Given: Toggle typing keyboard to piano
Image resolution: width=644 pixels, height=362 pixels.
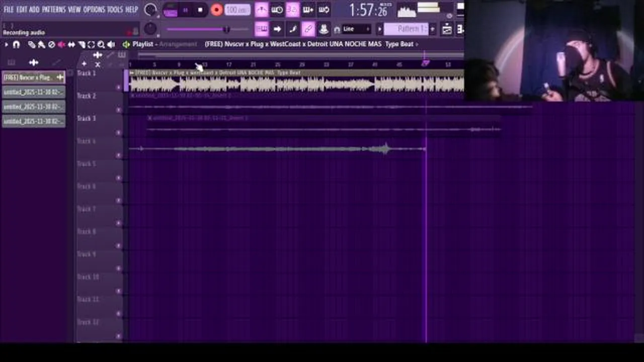Looking at the screenshot, I should (x=262, y=29).
